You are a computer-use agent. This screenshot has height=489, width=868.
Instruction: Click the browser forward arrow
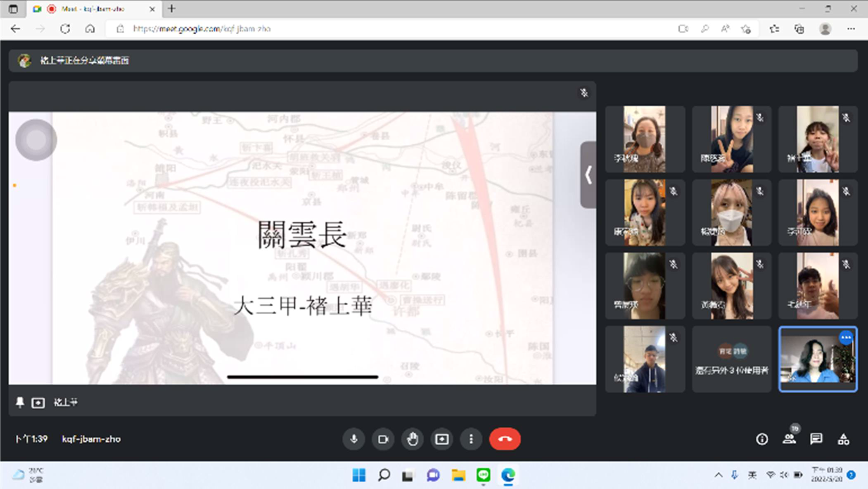[40, 29]
